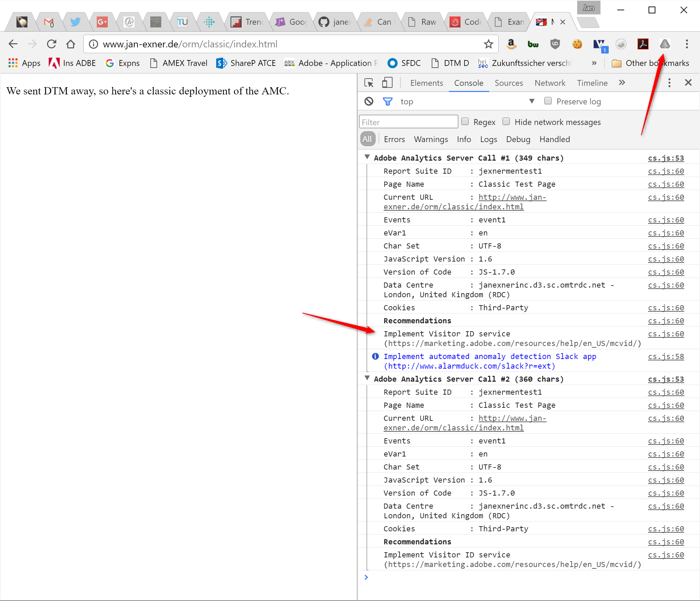Viewport: 700px width, 601px height.
Task: Clear the console log icon
Action: (x=369, y=101)
